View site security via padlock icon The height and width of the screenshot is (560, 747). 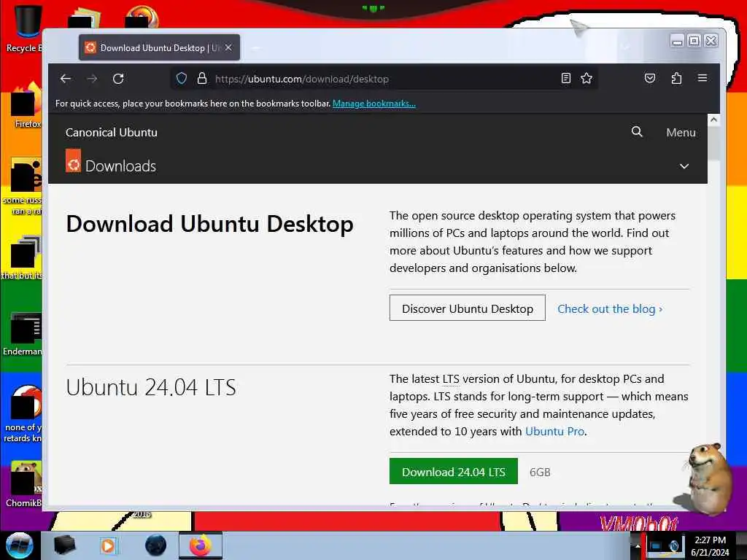click(202, 79)
